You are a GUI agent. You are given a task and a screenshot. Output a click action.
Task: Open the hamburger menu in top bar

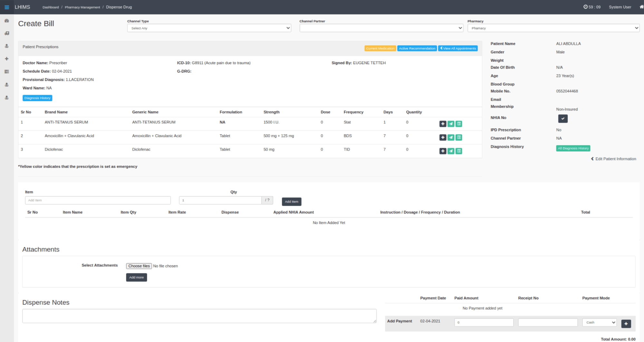pos(7,7)
